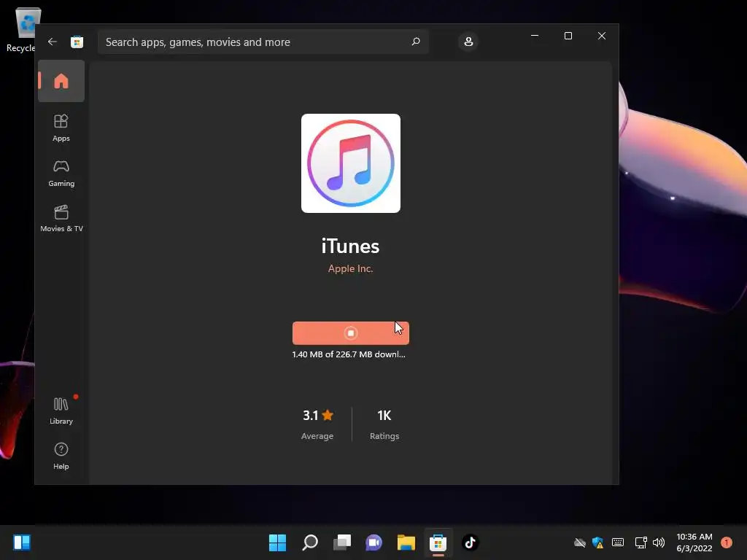Open the Home section in sidebar
747x560 pixels.
[x=61, y=81]
